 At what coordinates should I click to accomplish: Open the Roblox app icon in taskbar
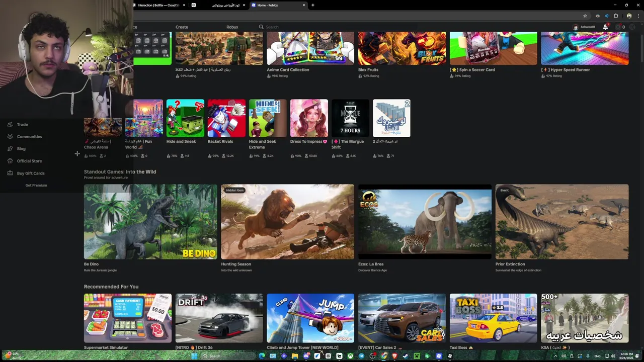[x=439, y=356]
